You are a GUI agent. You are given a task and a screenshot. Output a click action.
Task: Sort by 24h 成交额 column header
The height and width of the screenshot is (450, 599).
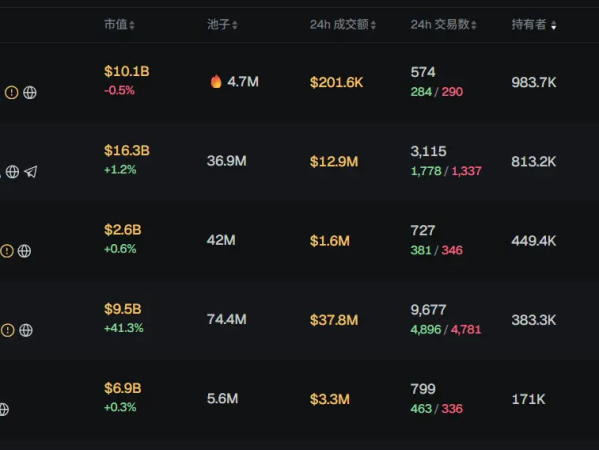343,25
